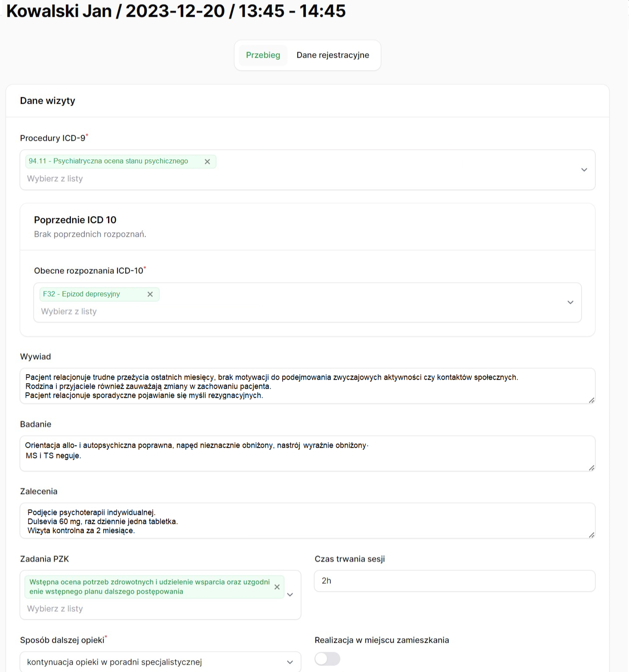Remove the F32 Epizod depresyjny tag
Screen dimensions: 629x672
(x=150, y=294)
